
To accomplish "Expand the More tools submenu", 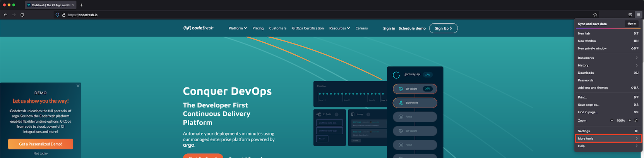I will [608, 139].
